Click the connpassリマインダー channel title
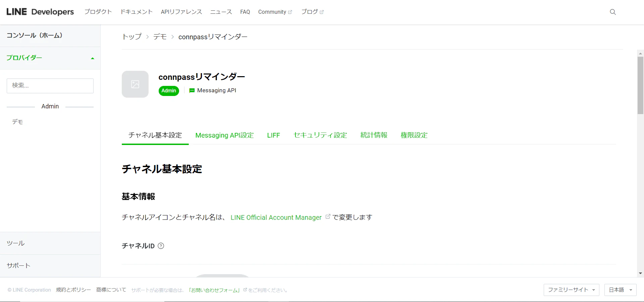 (202, 77)
